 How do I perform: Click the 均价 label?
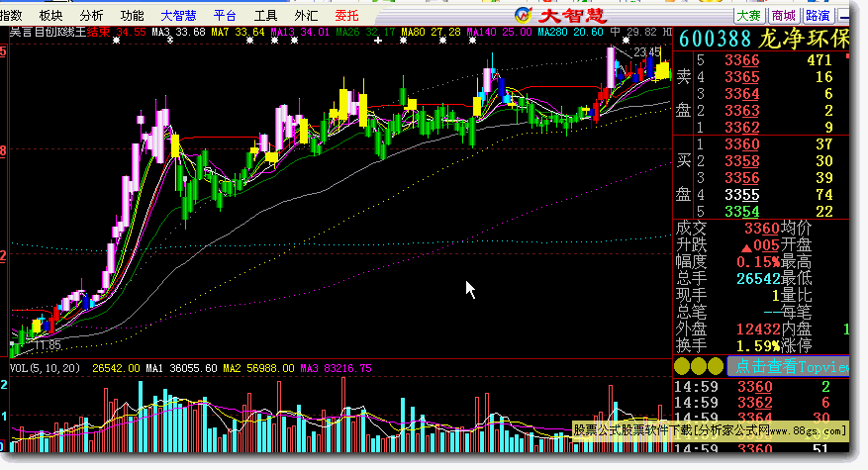tap(796, 228)
